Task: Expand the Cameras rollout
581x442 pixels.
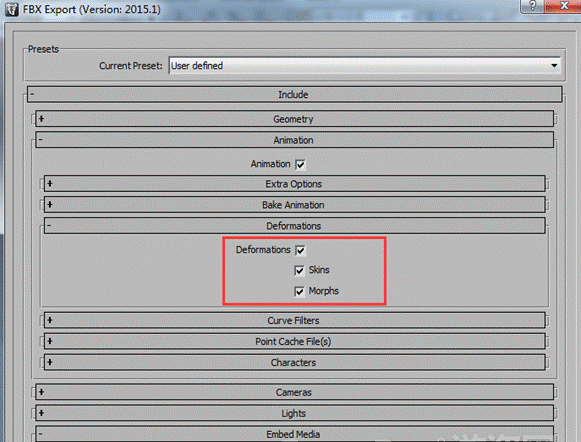Action: tap(295, 392)
